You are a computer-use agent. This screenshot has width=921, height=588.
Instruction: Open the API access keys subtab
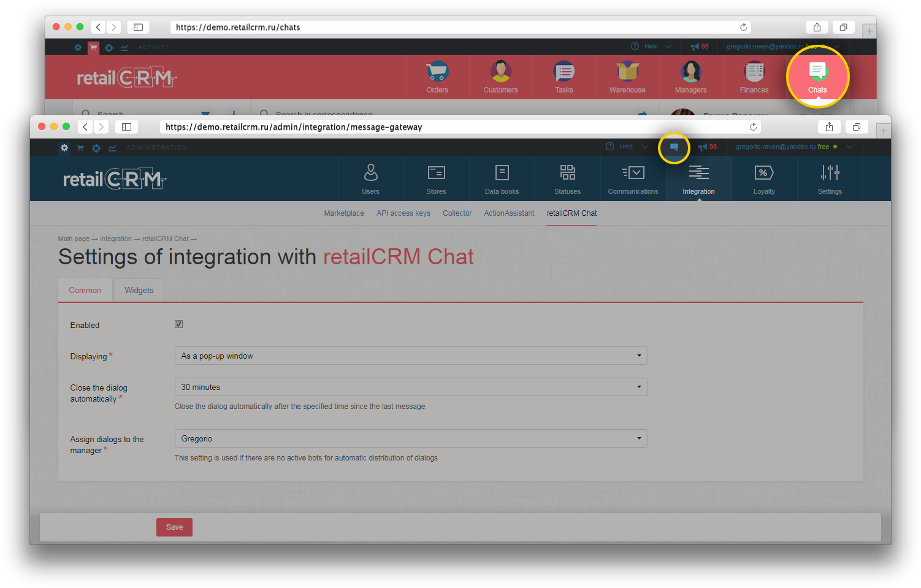403,213
